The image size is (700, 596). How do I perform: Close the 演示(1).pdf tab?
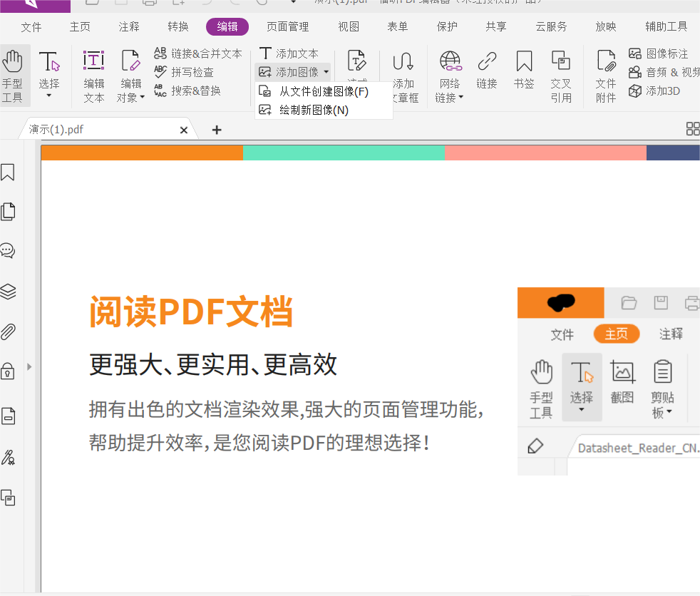tap(184, 129)
